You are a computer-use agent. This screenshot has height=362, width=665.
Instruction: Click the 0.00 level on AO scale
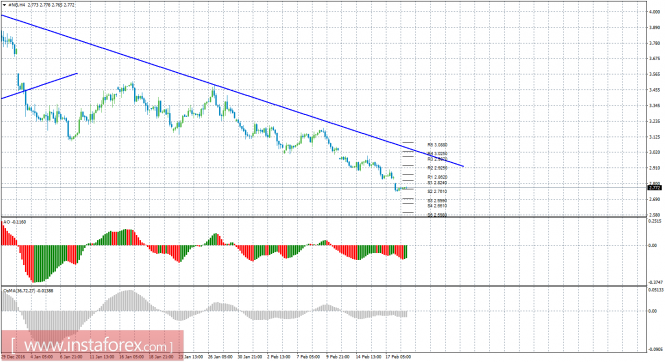pos(653,245)
